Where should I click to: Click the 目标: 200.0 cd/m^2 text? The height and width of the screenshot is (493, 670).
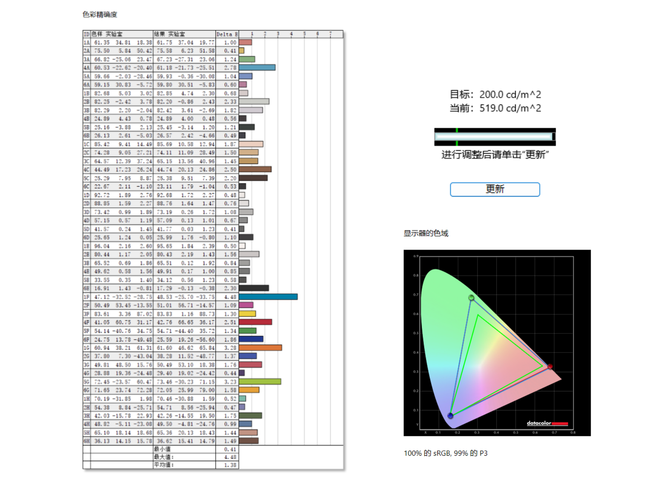[x=495, y=94]
